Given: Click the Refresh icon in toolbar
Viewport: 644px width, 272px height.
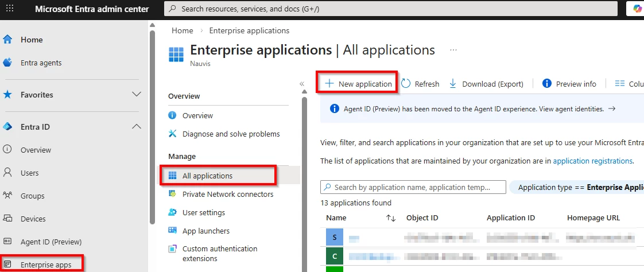Looking at the screenshot, I should (x=406, y=84).
